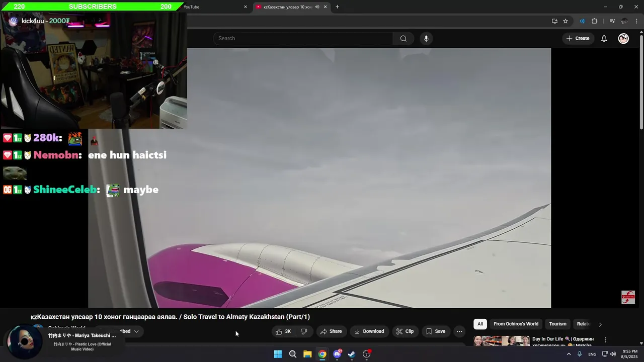Screen dimensions: 644x362
Task: Bookmark this page with the star icon
Action: pyautogui.click(x=566, y=21)
